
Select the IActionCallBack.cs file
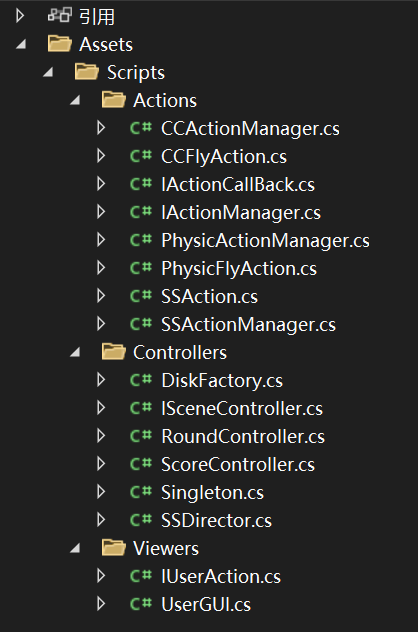coord(238,185)
